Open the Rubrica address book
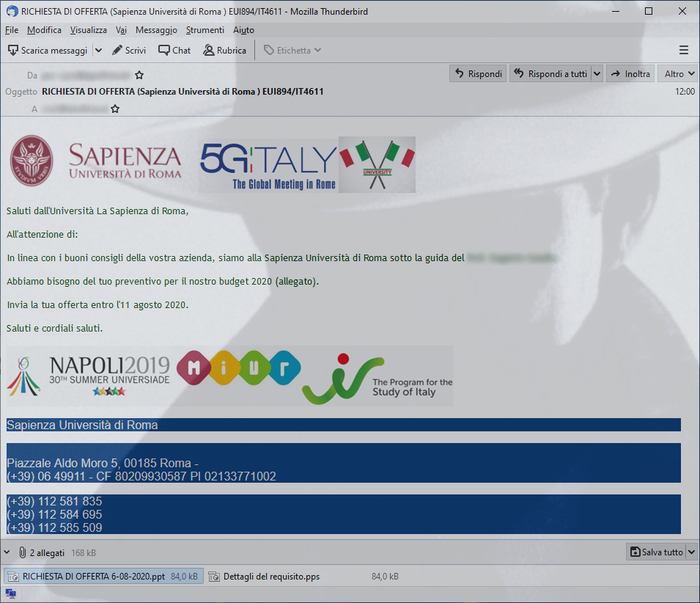 click(x=224, y=50)
